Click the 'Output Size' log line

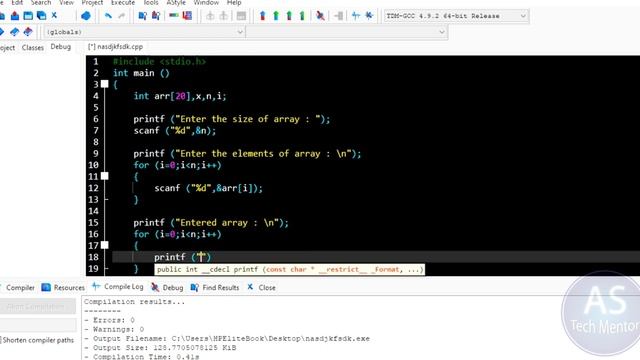[160, 348]
